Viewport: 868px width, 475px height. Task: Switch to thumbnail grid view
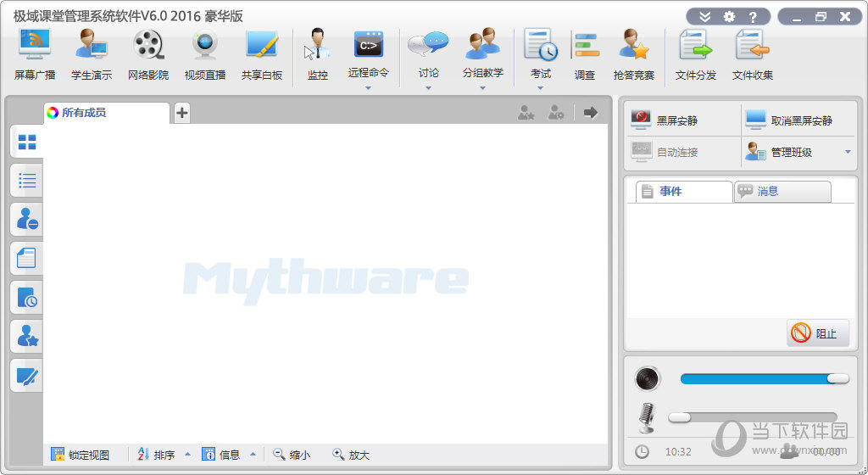click(26, 142)
